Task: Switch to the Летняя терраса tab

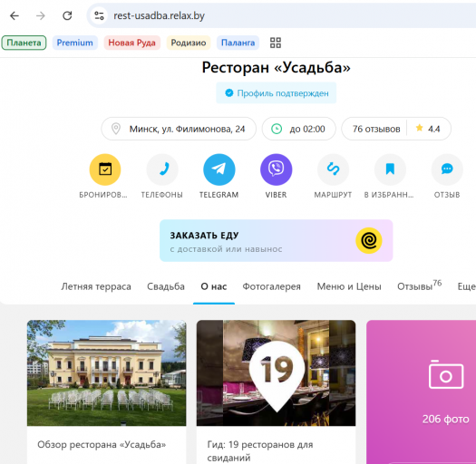Action: pyautogui.click(x=96, y=286)
